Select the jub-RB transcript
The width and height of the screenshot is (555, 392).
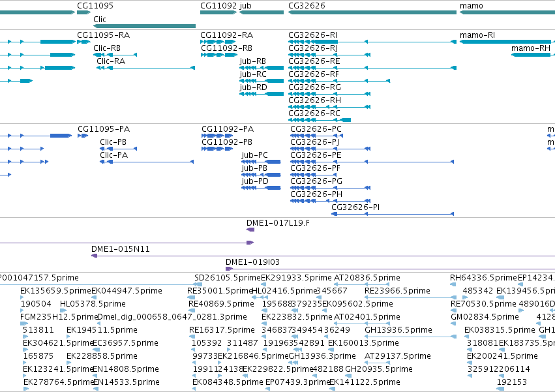pyautogui.click(x=253, y=61)
